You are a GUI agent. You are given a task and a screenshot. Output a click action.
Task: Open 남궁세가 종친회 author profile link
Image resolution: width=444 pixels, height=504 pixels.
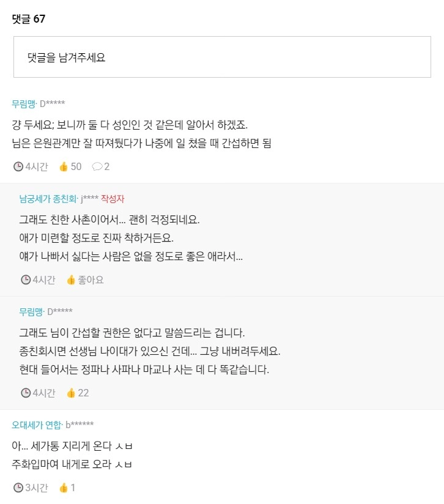click(x=48, y=199)
